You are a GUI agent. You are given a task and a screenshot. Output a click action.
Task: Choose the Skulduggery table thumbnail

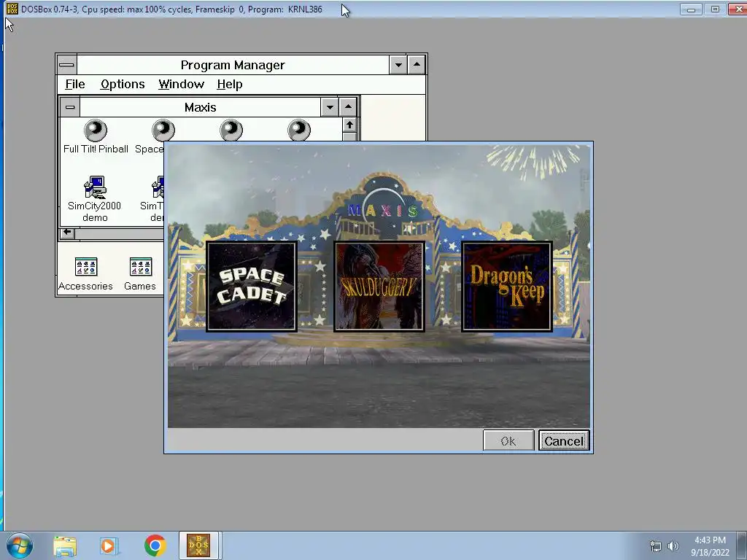pyautogui.click(x=379, y=286)
